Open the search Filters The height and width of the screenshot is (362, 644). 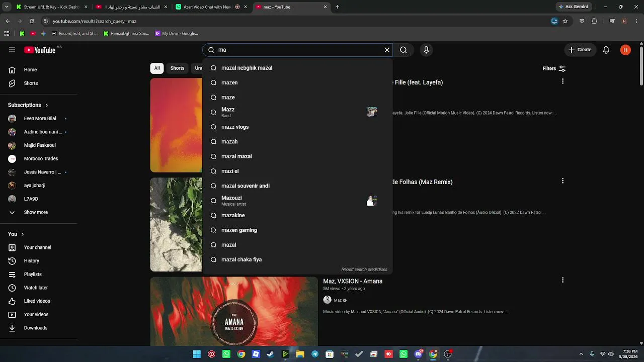pos(554,68)
